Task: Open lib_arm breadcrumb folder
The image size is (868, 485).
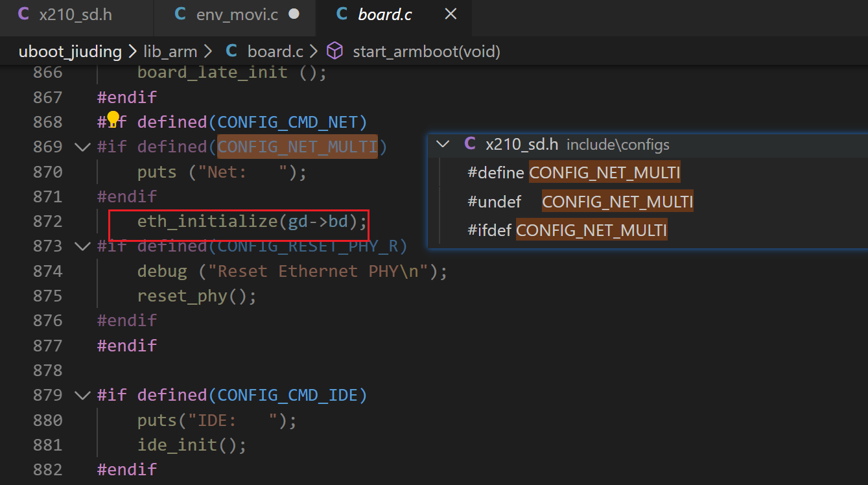Action: point(169,51)
